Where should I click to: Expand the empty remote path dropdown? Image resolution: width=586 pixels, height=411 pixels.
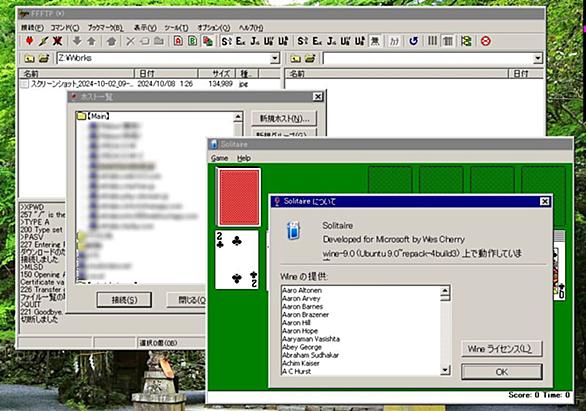click(x=537, y=58)
